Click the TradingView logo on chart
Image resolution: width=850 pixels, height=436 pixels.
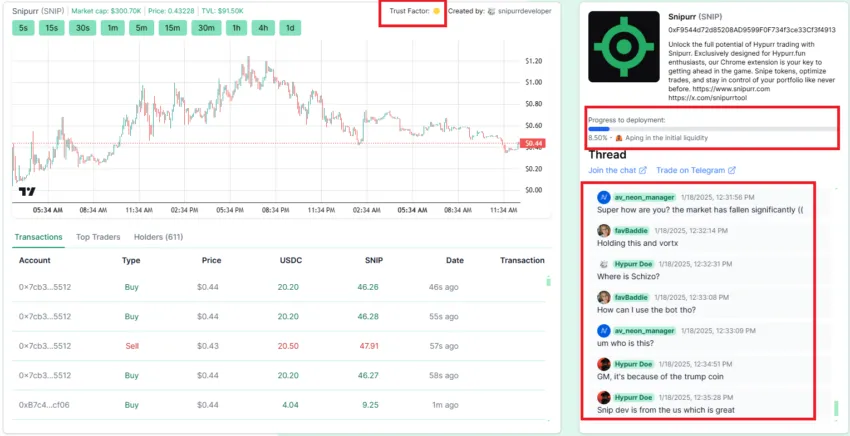(x=27, y=191)
